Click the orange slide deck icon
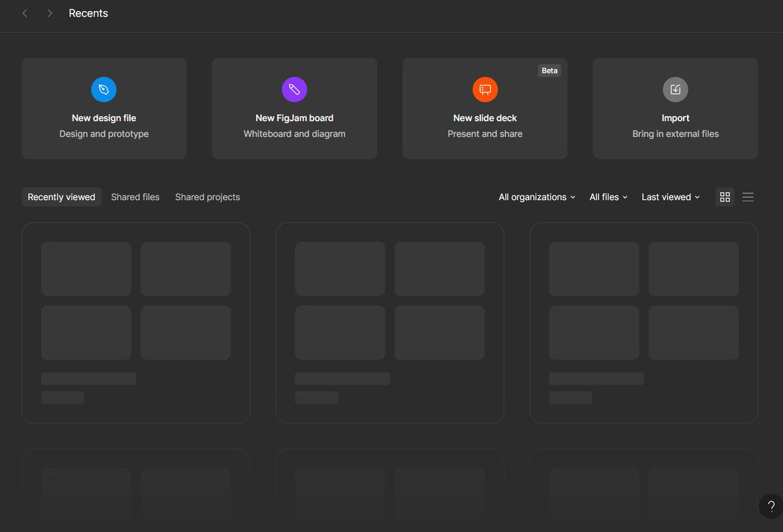Viewport: 783px width, 532px height. pyautogui.click(x=485, y=89)
